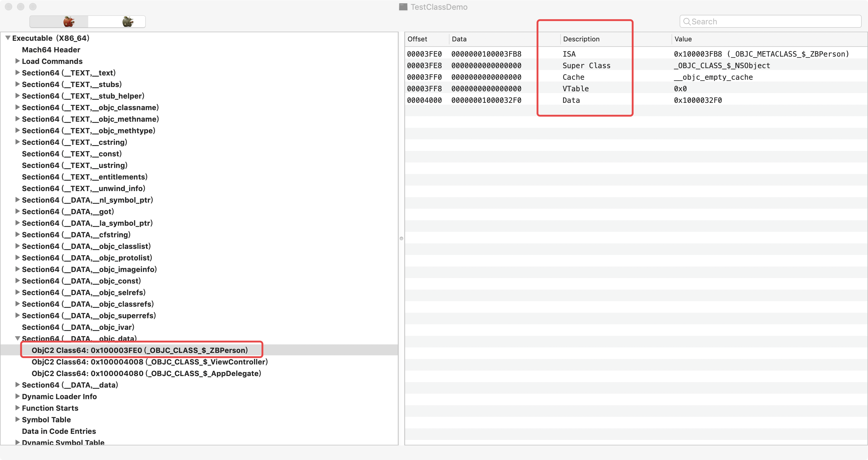Viewport: 868px width, 460px height.
Task: Expand the Symbol Table node
Action: tap(17, 420)
